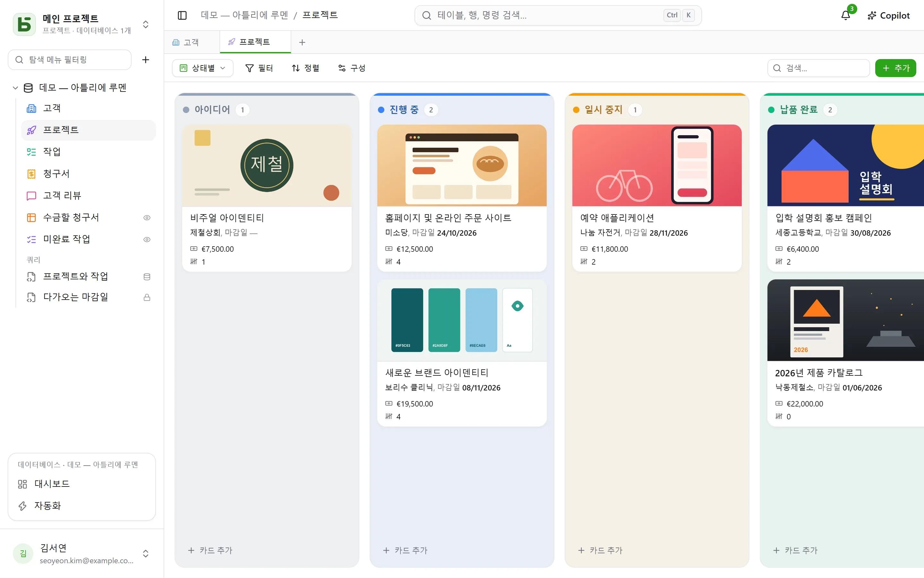This screenshot has height=578, width=924.
Task: Click 데모 — 아틀리에 루멘 breadcrumb
Action: point(244,15)
